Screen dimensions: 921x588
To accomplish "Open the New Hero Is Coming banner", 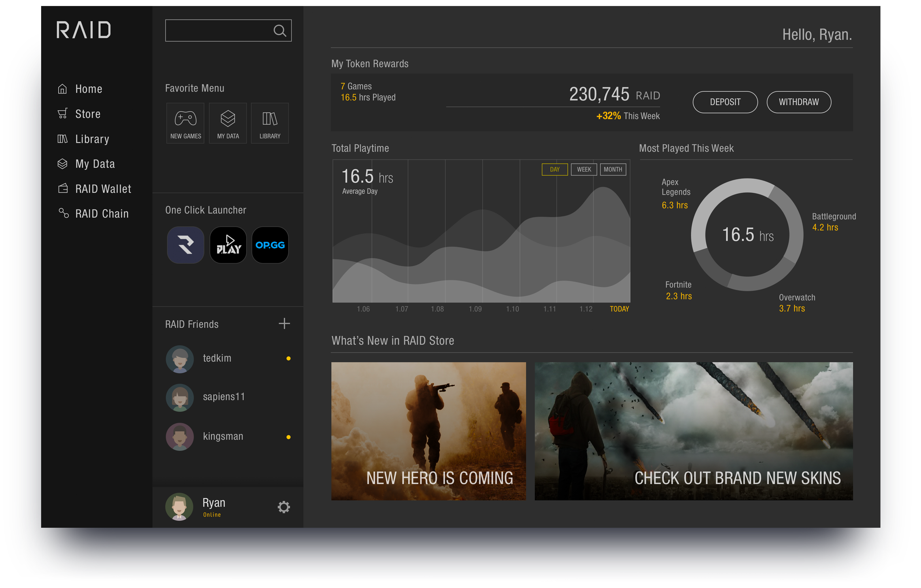I will point(428,431).
